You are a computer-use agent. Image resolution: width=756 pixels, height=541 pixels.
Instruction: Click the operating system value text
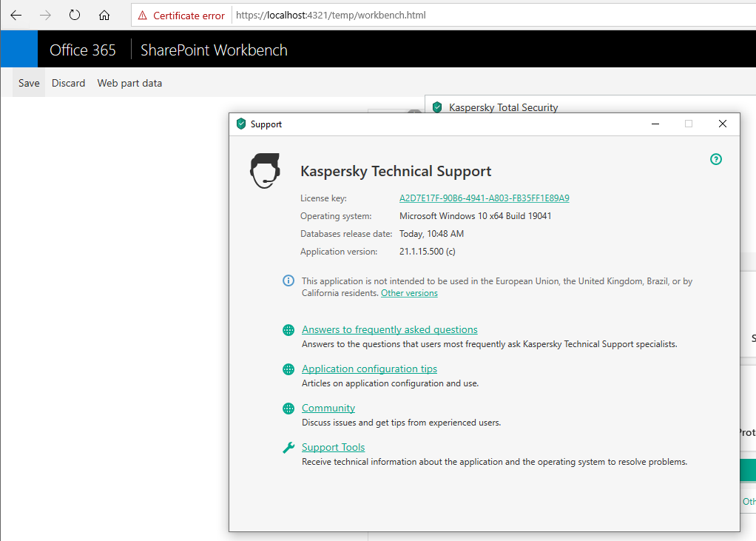[x=476, y=216]
